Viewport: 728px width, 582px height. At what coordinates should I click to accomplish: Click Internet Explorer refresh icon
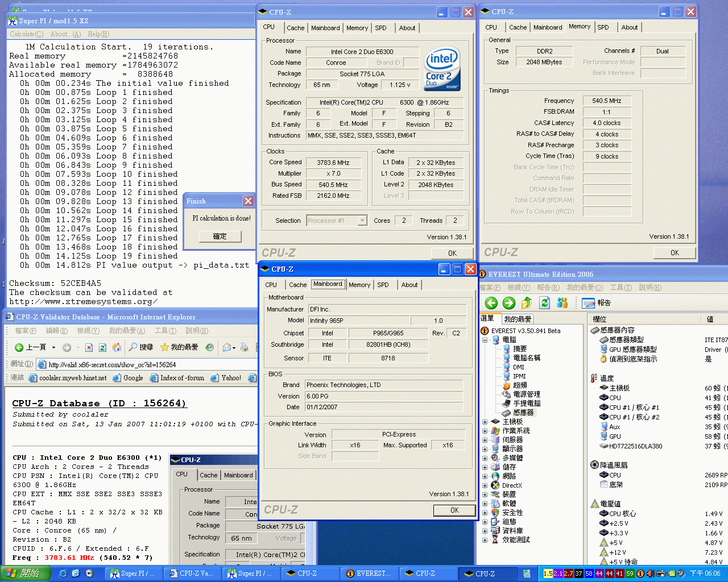pos(102,347)
